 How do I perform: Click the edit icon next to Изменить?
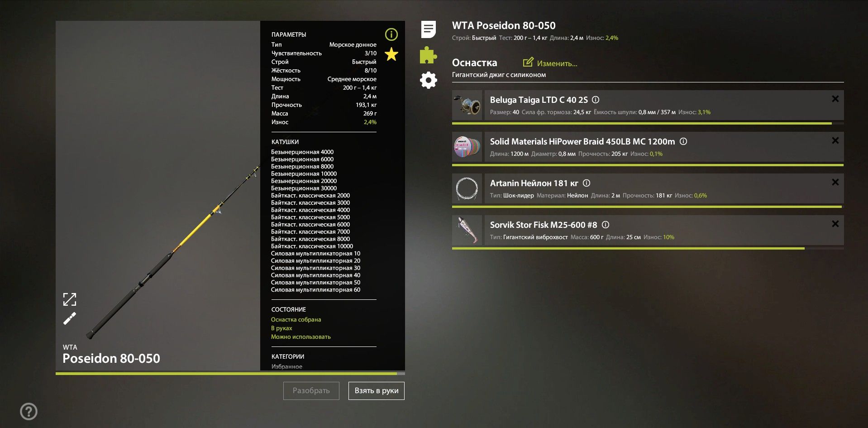tap(528, 63)
